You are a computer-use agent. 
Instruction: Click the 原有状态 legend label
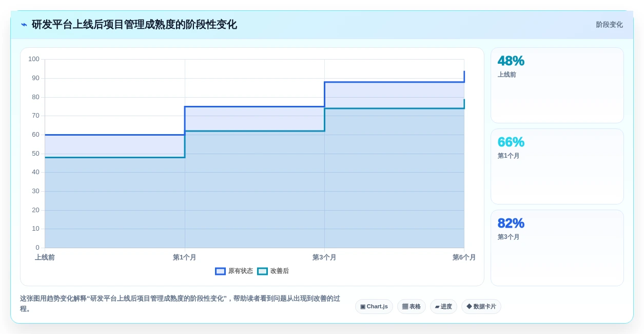click(x=241, y=271)
